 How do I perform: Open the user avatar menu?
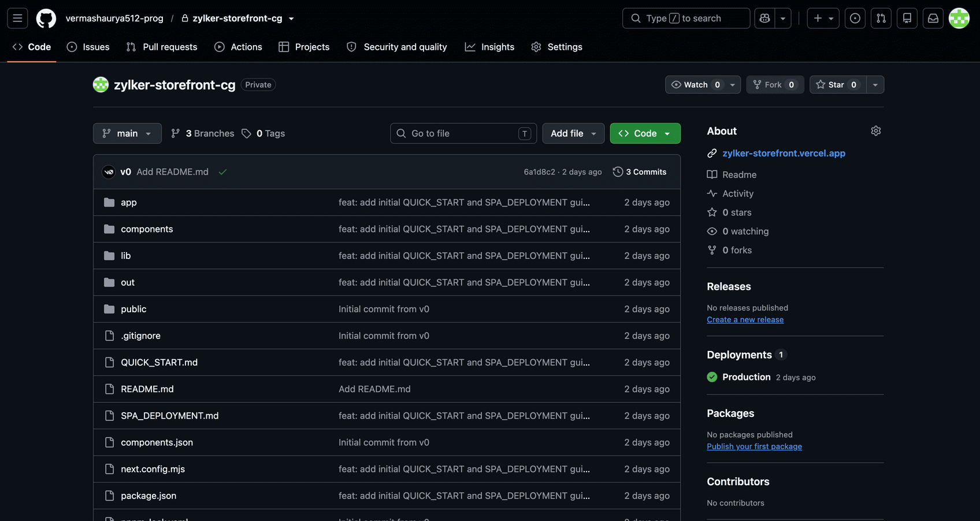click(959, 19)
